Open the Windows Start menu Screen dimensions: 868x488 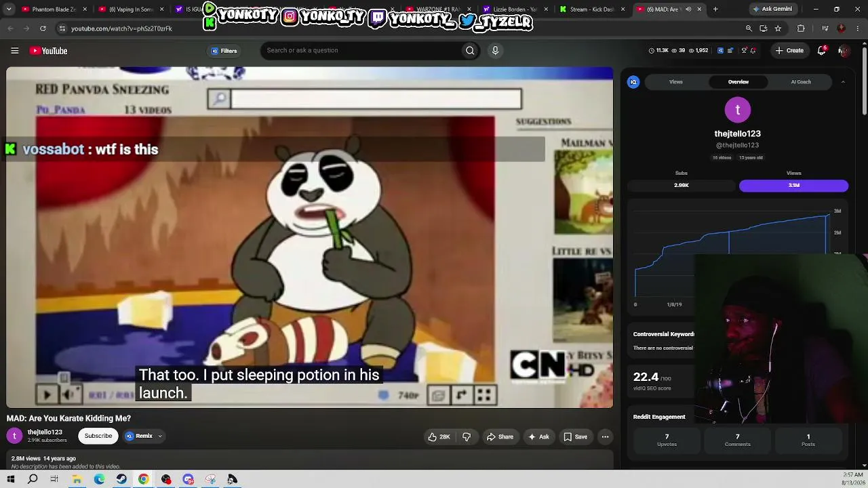11,479
